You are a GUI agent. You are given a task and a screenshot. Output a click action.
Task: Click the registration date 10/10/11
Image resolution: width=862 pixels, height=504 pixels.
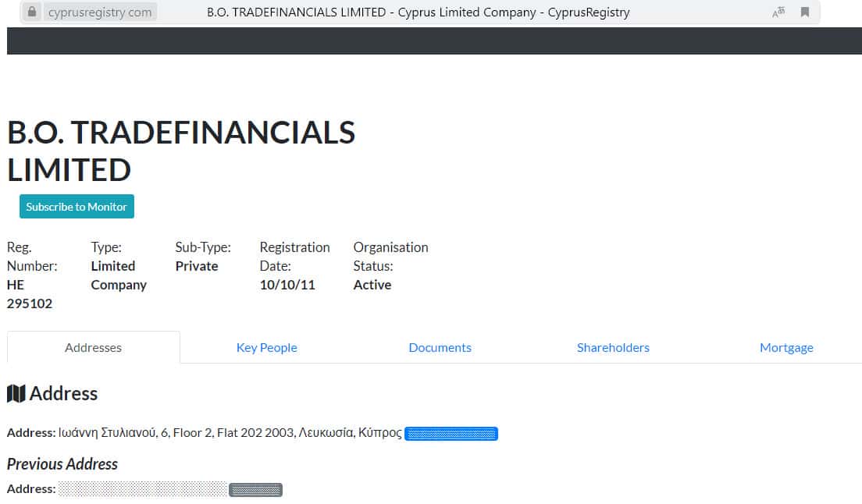point(287,285)
